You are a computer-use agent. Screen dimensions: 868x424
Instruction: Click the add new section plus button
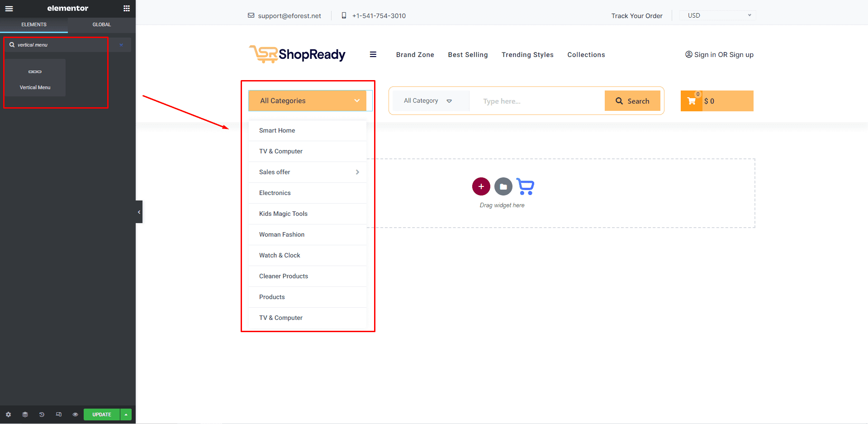tap(481, 186)
